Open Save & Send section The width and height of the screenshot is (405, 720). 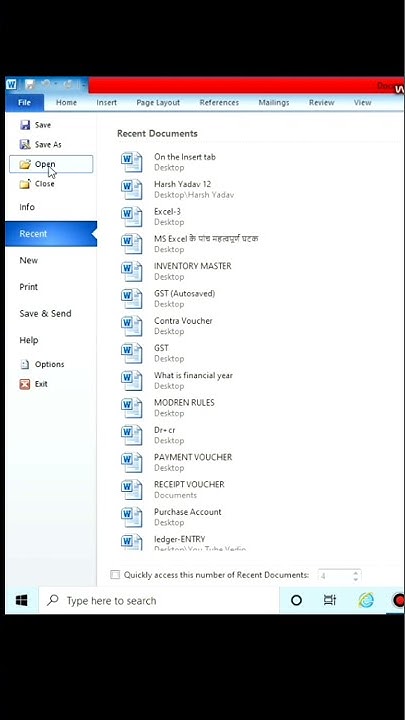(51, 314)
